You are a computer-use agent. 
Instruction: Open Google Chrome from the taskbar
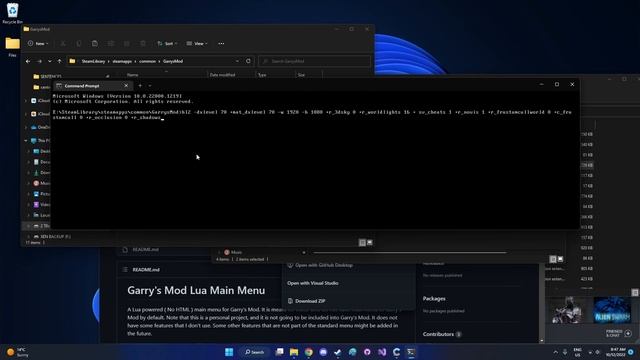point(309,352)
